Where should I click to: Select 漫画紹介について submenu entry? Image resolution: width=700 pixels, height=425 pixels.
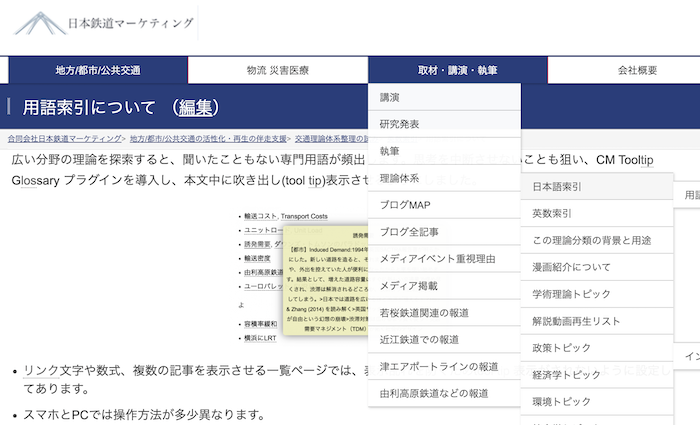point(597,267)
